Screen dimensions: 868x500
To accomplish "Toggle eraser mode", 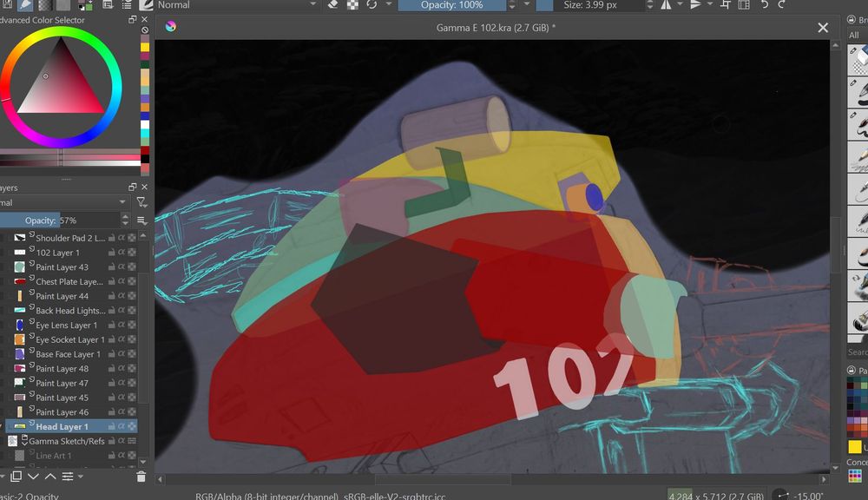I will (332, 5).
